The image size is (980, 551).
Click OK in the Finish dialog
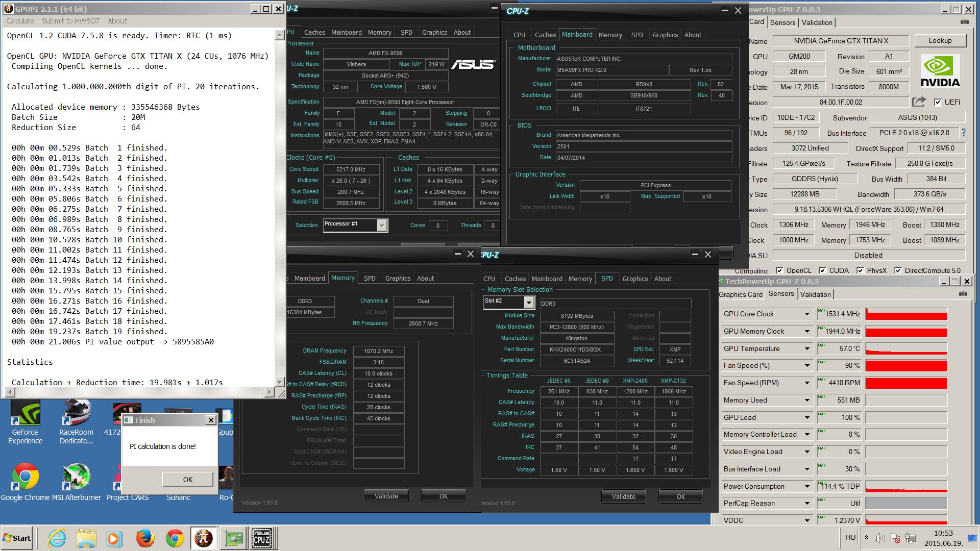tap(188, 480)
